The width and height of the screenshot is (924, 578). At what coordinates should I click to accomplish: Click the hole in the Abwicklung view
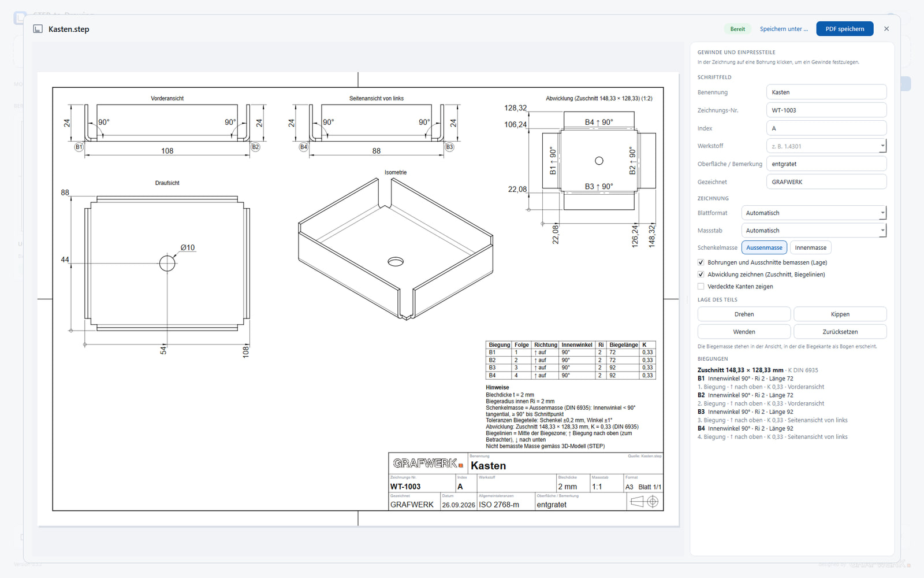pyautogui.click(x=599, y=161)
